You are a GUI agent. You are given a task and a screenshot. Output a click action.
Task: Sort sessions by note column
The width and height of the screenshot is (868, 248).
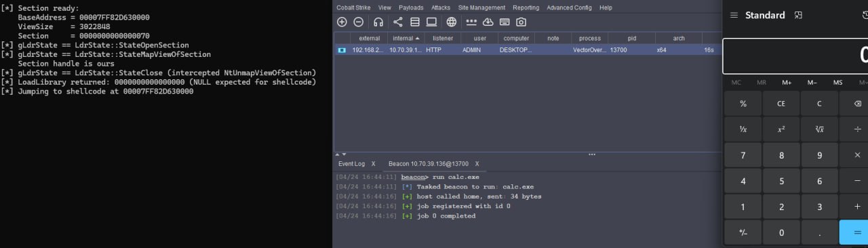pyautogui.click(x=553, y=39)
